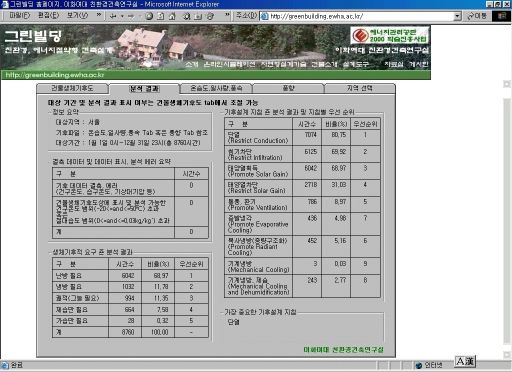Open the 게시판 link in site header
Screen dimensions: 512x372
[x=419, y=64]
